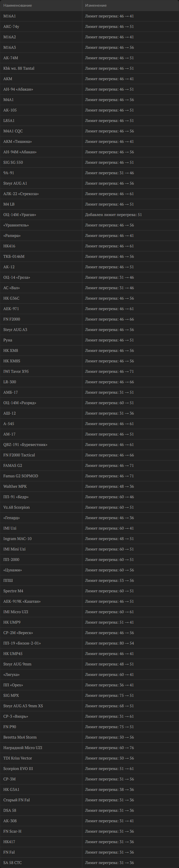Image resolution: width=179 pixels, height=868 pixels.
Task: Click the «Наименование» column header
Action: [x=17, y=5]
